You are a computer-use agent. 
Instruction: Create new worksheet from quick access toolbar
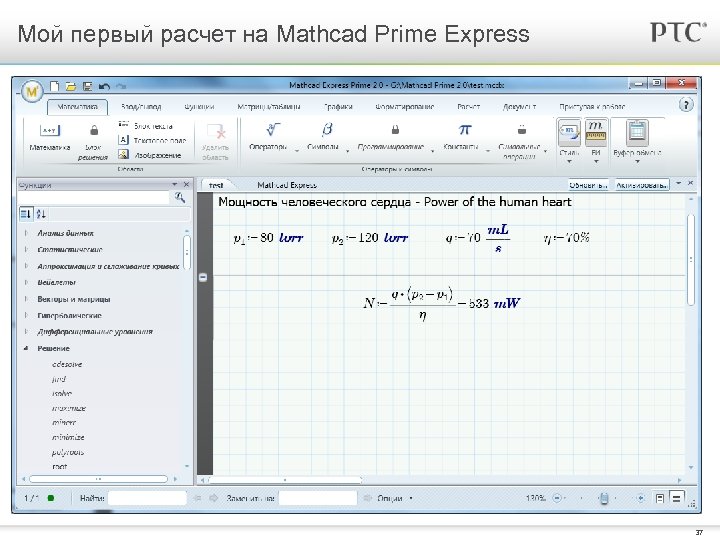click(x=55, y=86)
